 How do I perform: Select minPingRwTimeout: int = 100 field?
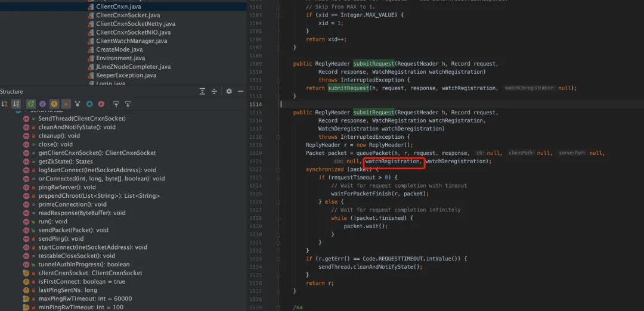80,307
